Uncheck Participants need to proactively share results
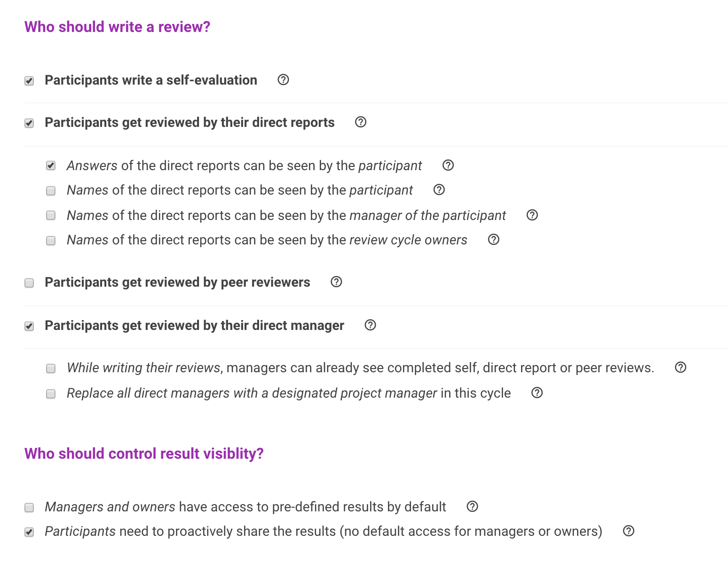This screenshot has height=564, width=728. [x=29, y=532]
